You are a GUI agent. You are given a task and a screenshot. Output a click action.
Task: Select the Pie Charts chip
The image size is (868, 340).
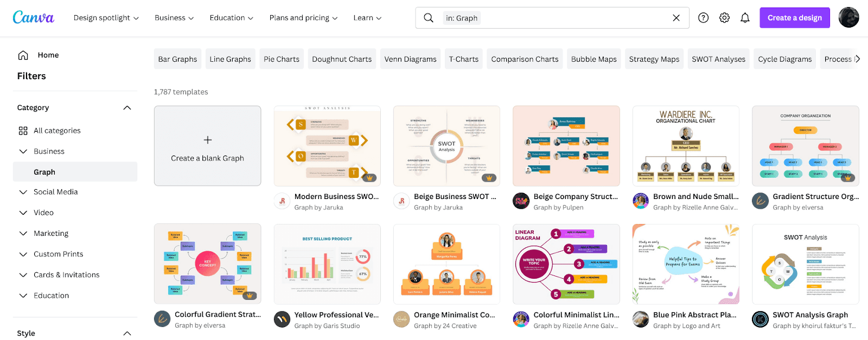tap(282, 59)
